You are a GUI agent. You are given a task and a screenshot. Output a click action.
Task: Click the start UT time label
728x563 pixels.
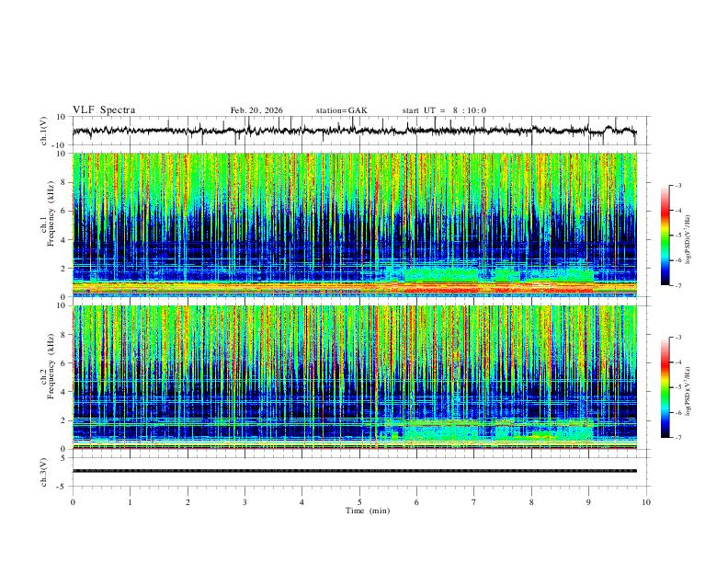444,110
